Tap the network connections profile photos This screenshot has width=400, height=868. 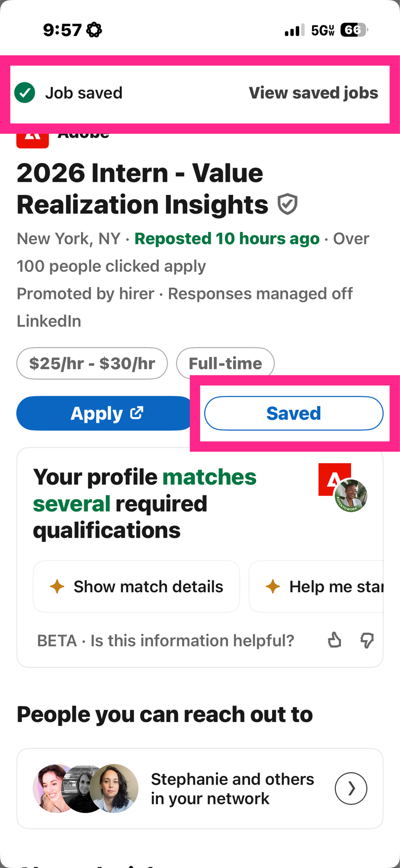point(86,788)
